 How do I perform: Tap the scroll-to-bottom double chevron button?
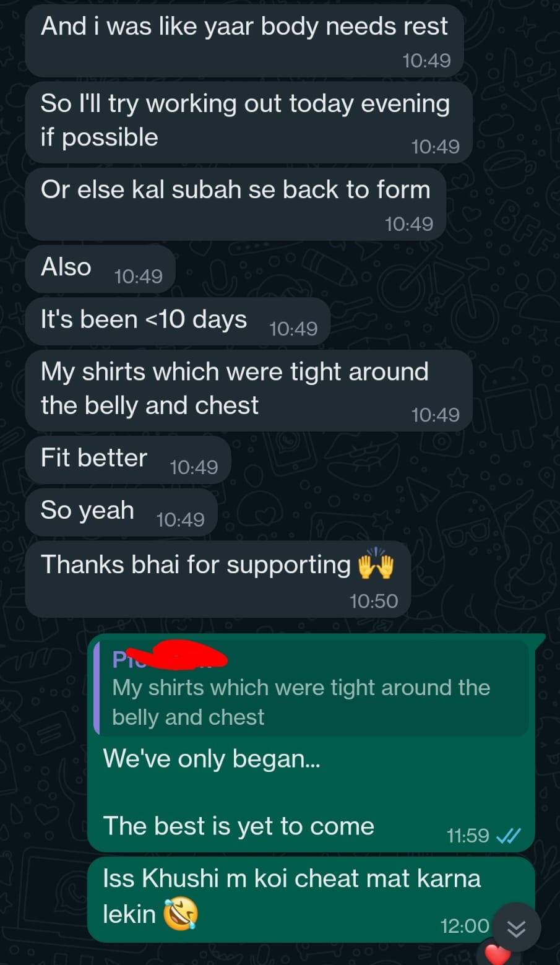516,928
